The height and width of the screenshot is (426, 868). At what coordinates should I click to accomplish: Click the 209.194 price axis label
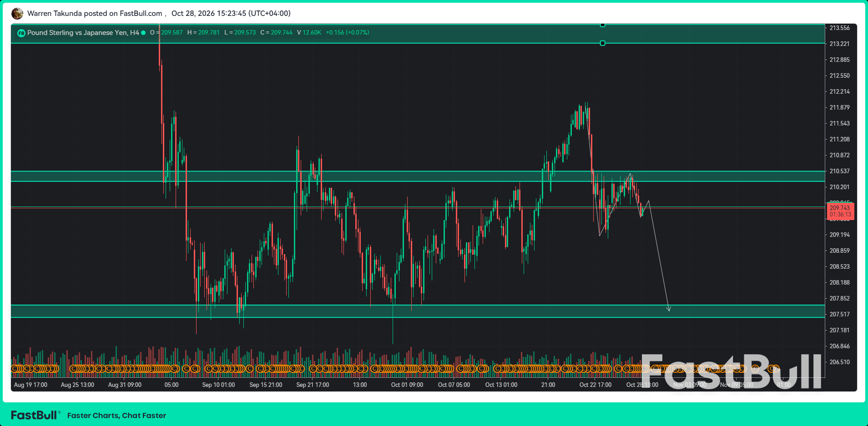pyautogui.click(x=840, y=235)
